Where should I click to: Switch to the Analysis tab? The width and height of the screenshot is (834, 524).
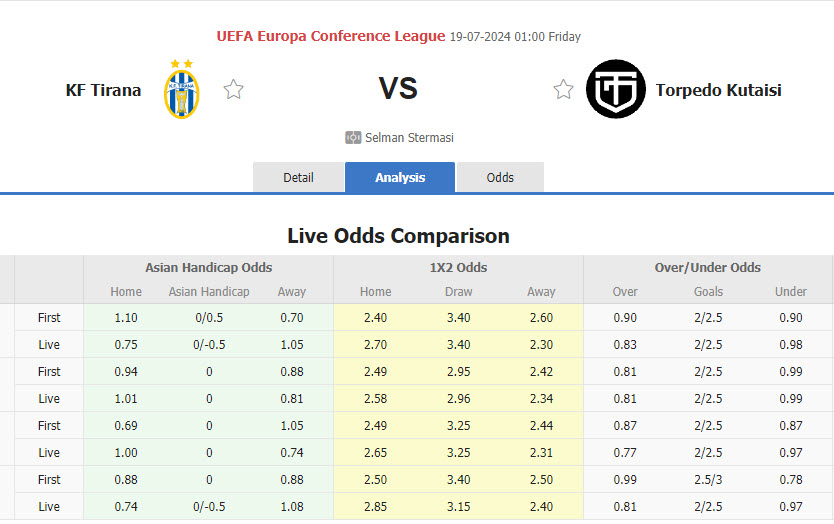click(x=400, y=177)
